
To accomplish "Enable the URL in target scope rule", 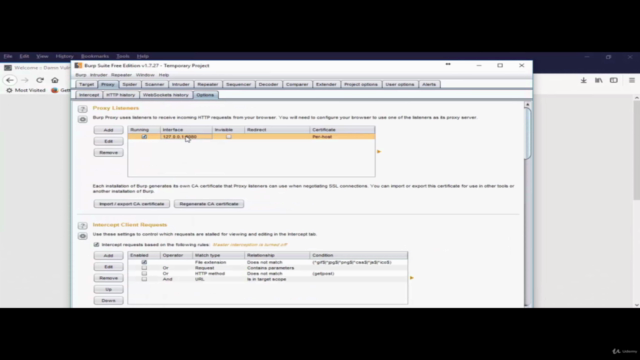I will coord(144,279).
